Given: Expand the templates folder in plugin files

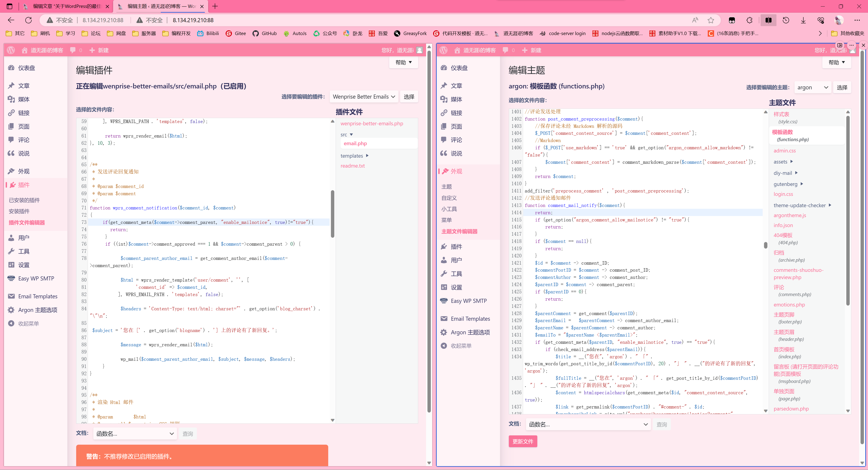Looking at the screenshot, I should (354, 156).
